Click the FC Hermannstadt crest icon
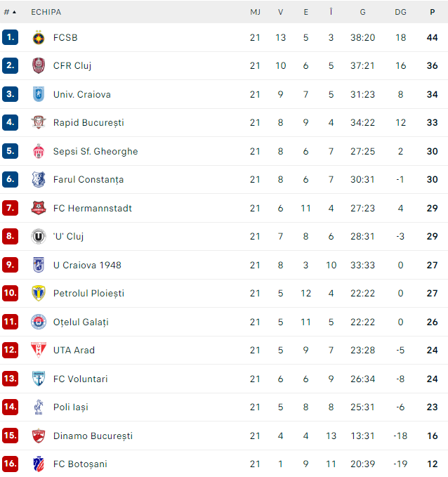 [38, 208]
